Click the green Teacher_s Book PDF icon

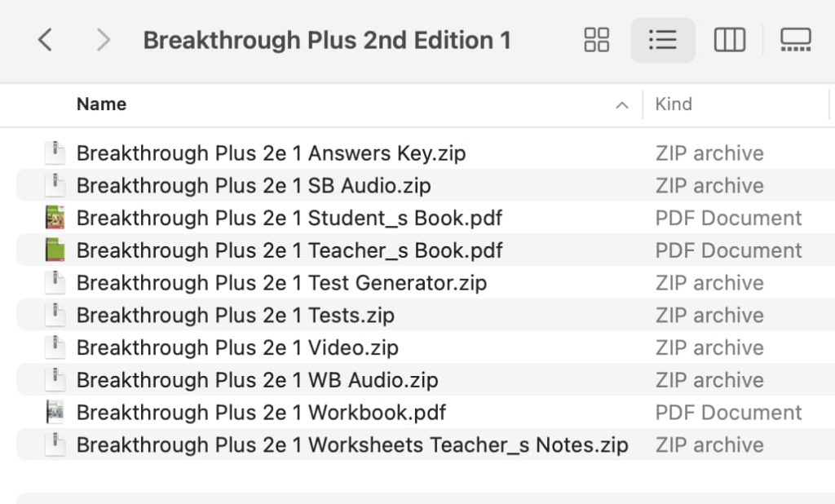click(x=55, y=250)
